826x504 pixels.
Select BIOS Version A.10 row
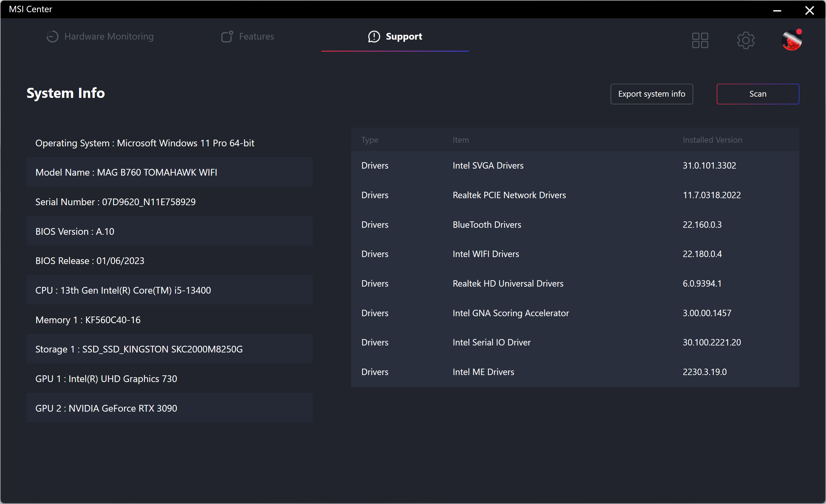point(170,231)
